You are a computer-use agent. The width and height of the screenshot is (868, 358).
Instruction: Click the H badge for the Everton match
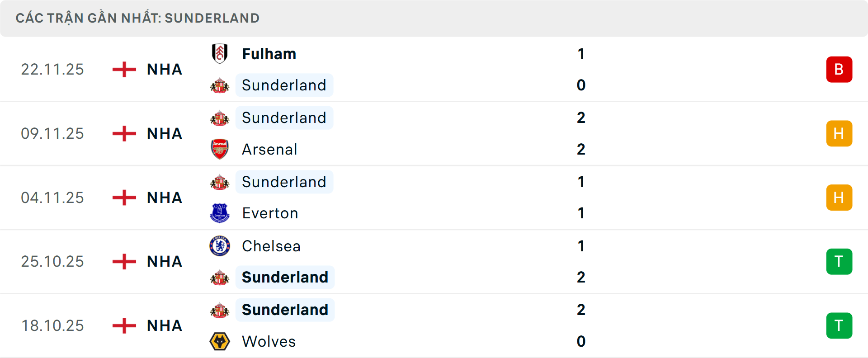click(x=839, y=198)
